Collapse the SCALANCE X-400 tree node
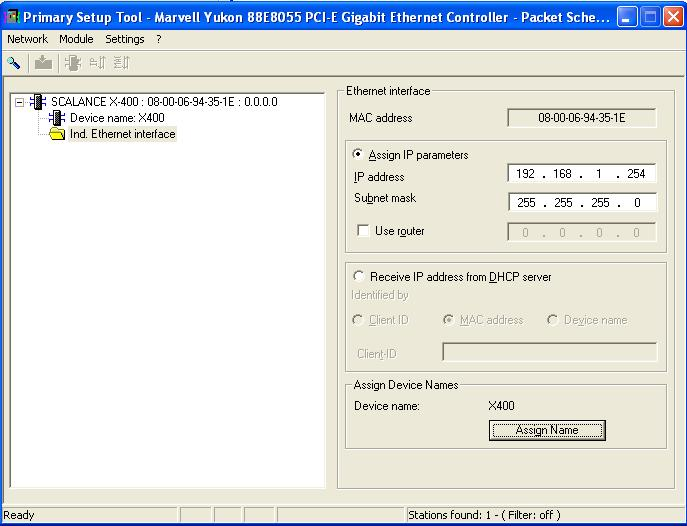The height and width of the screenshot is (526, 687). coord(19,102)
